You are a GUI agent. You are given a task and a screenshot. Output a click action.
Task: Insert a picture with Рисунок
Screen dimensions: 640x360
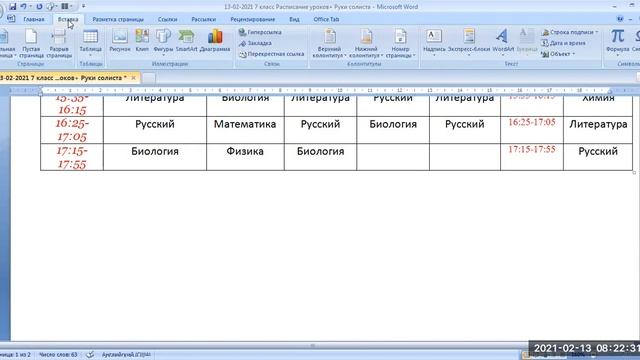(120, 41)
